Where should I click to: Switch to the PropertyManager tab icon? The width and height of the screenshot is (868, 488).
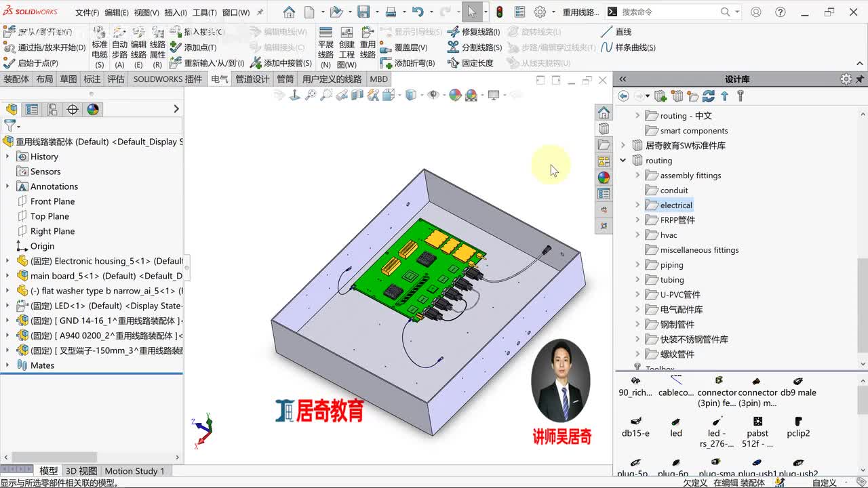(x=32, y=109)
